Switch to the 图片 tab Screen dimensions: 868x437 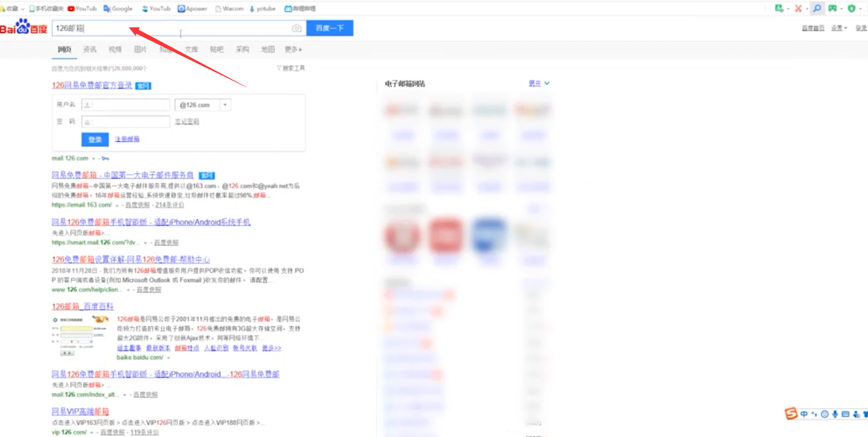pos(140,49)
